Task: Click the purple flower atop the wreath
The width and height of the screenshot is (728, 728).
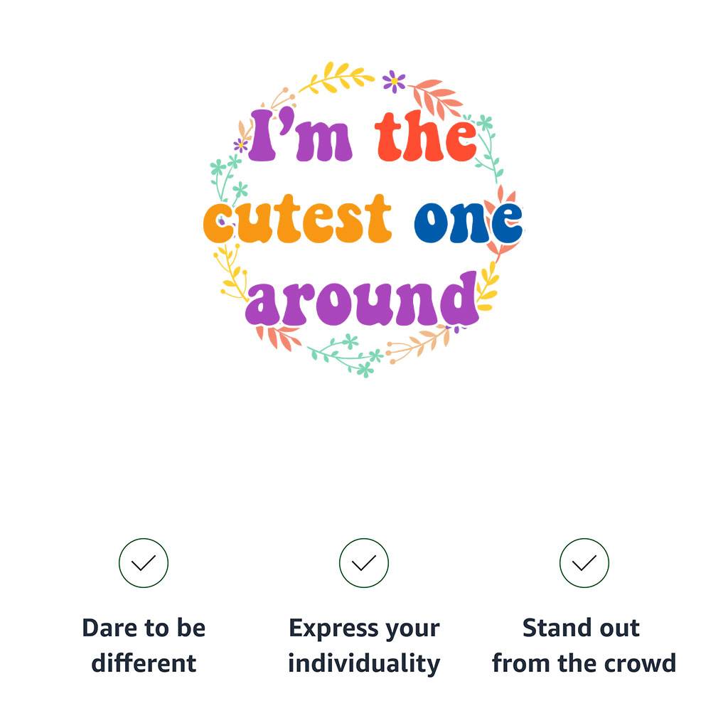Action: click(393, 81)
